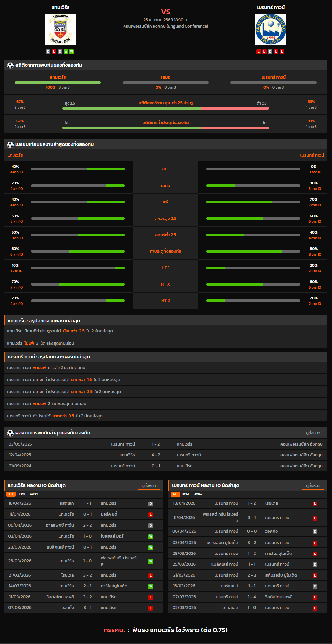Click the Tamworth head-to-head win percentage bar
This screenshot has width=332, height=644.
pos(58,83)
